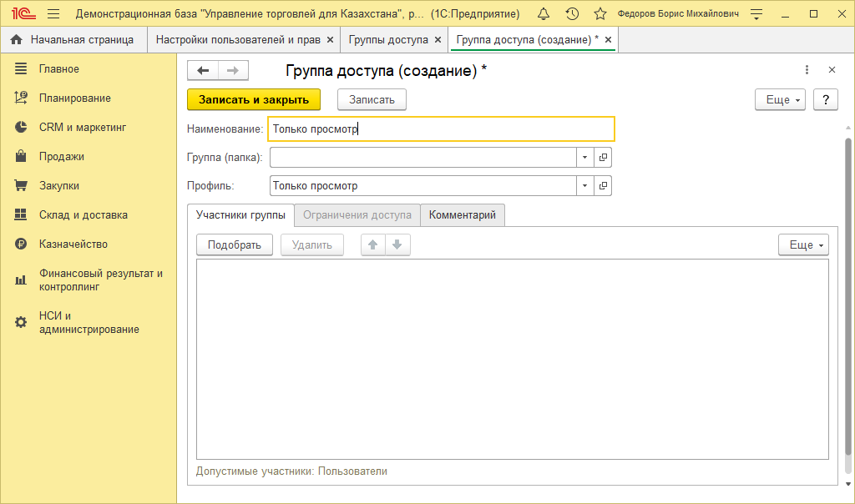Open the form's three-dot options menu
This screenshot has height=504, width=855.
click(x=807, y=70)
